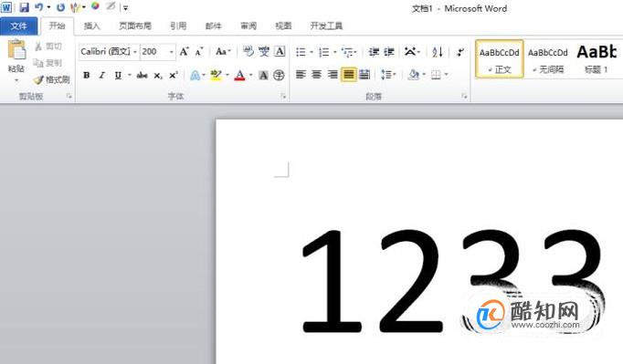Open the Calibri font name dropdown
Screen dimensions: 623x364
click(135, 52)
